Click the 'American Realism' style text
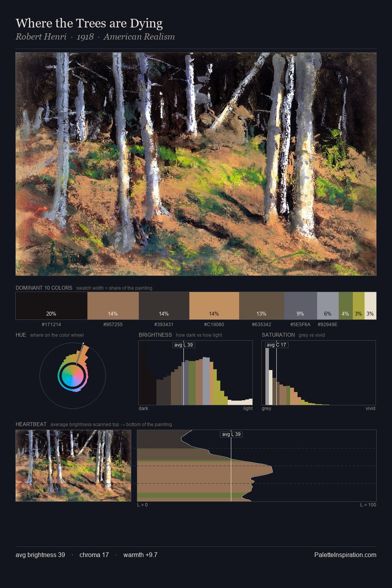Screen dimensions: 392x588 click(x=139, y=37)
